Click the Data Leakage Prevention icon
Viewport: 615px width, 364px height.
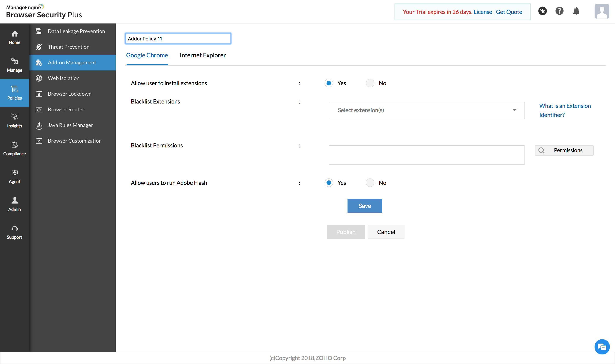[39, 31]
